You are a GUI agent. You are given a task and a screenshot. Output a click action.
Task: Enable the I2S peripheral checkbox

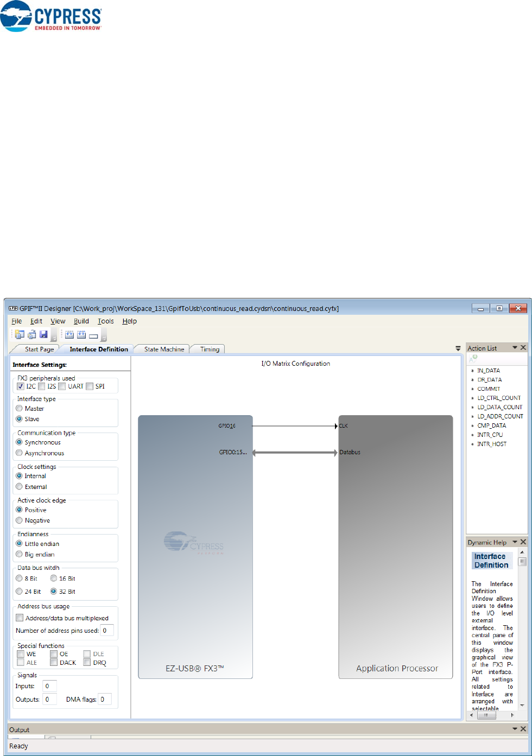[41, 386]
